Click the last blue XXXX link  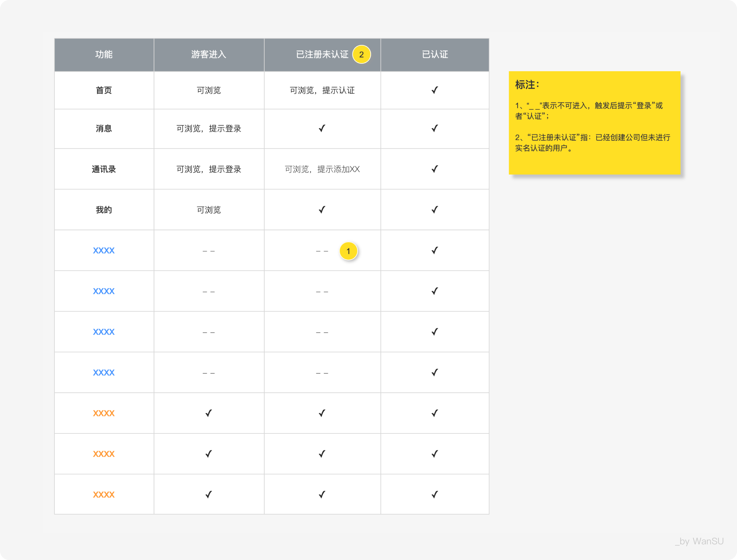pos(104,373)
